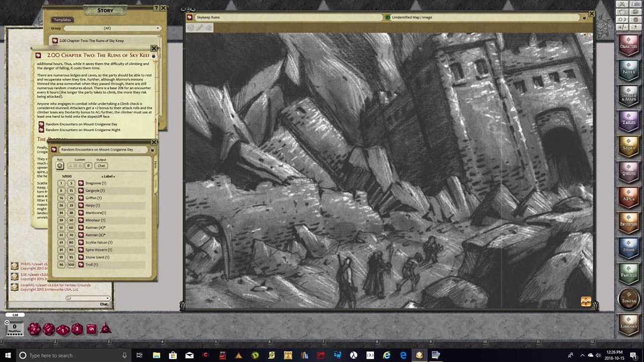The height and width of the screenshot is (362, 644).
Task: Open the Group (All) dropdown in Story
Action: [x=112, y=28]
